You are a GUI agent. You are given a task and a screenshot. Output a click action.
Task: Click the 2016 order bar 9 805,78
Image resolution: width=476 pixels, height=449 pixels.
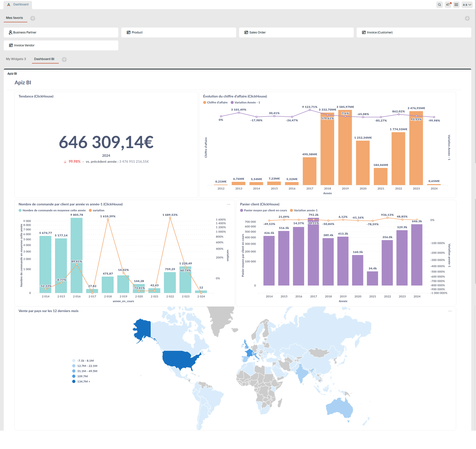(x=77, y=255)
